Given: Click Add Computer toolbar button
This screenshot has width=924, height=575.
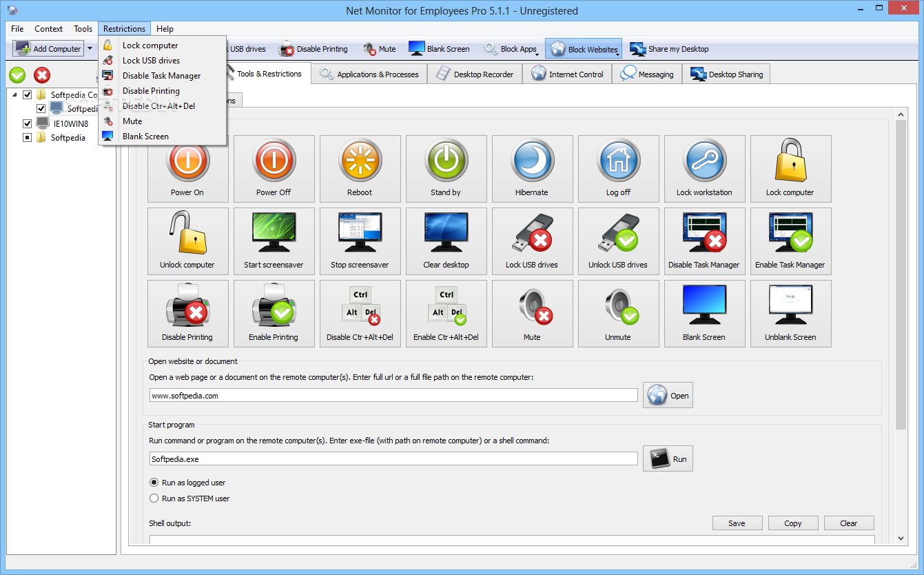Looking at the screenshot, I should click(x=48, y=49).
